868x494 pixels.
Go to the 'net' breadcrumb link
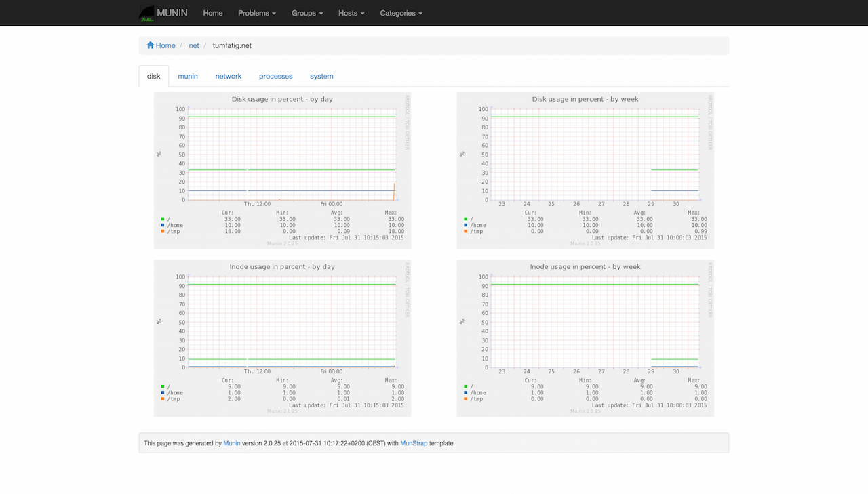[x=194, y=45]
